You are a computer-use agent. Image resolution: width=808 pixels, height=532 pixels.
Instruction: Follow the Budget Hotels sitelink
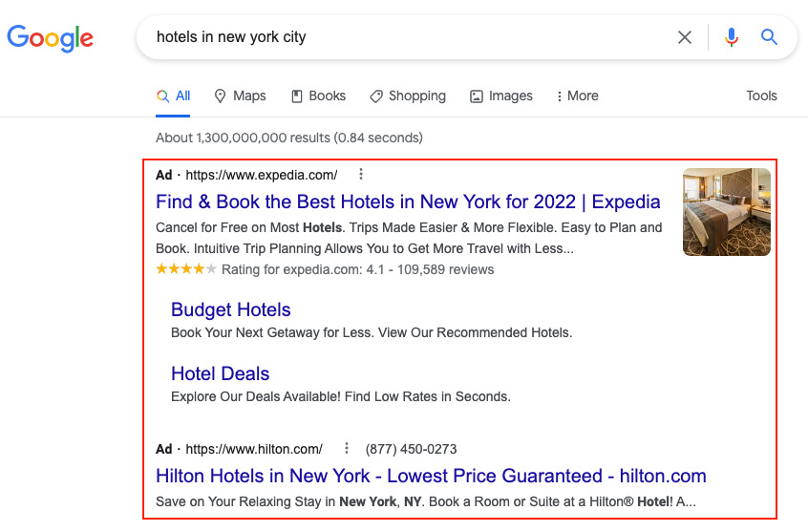click(230, 309)
